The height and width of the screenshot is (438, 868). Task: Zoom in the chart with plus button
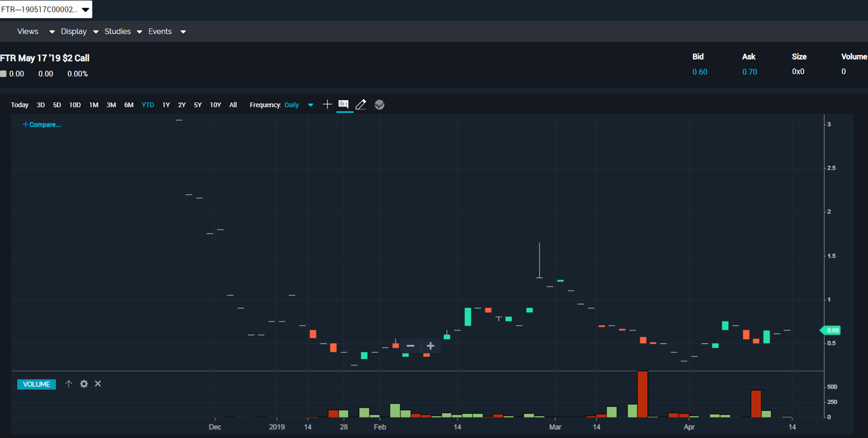[430, 346]
